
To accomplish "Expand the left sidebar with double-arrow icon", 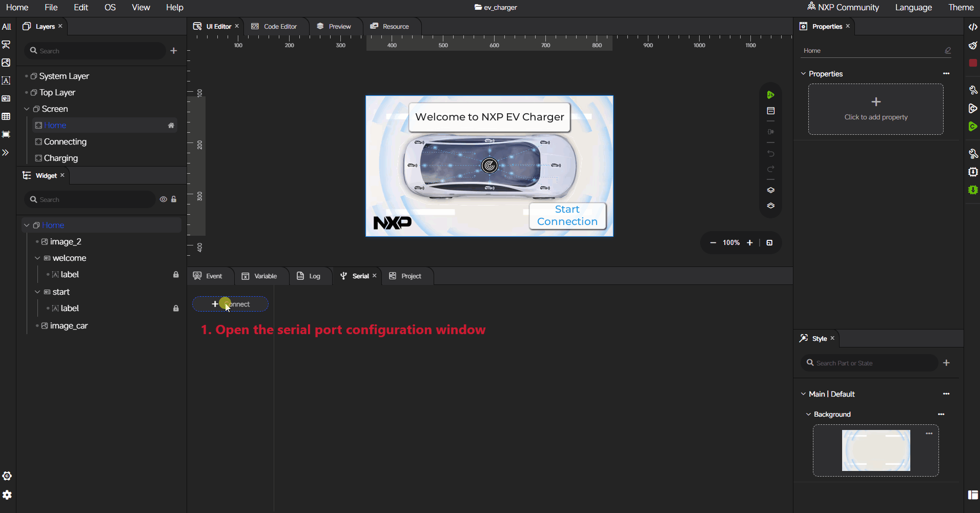I will point(6,153).
